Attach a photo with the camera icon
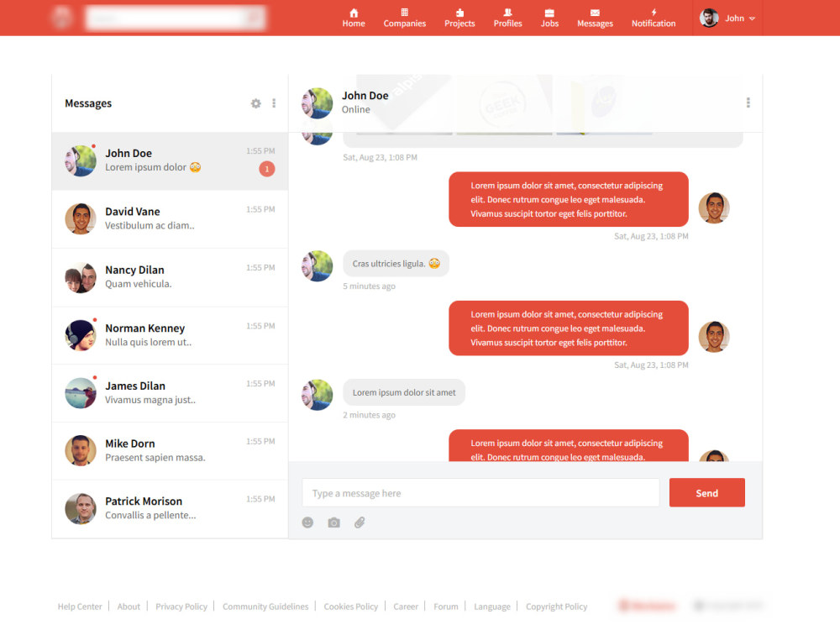Image resolution: width=840 pixels, height=630 pixels. (x=333, y=522)
